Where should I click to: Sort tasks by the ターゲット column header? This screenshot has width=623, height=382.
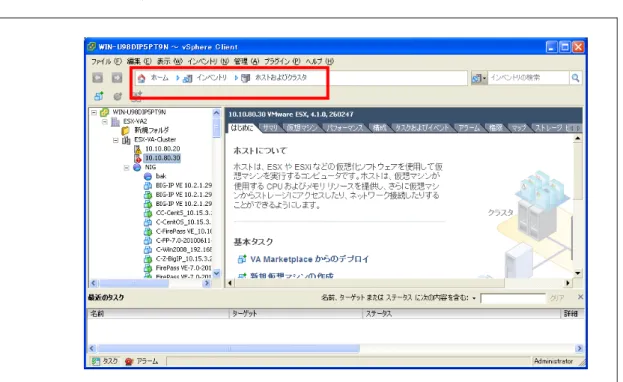(x=296, y=314)
